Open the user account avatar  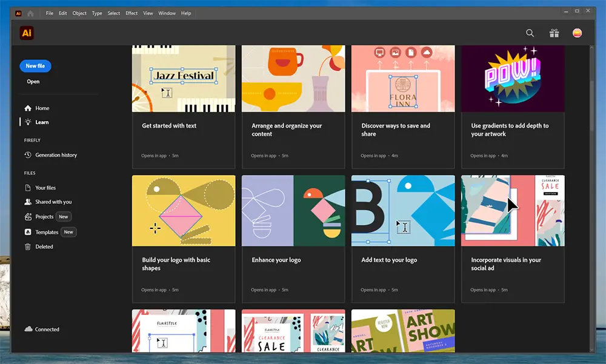577,33
